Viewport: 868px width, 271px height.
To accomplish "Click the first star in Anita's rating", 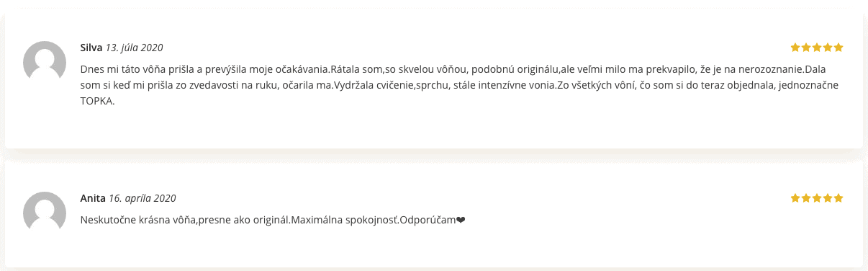I will pyautogui.click(x=795, y=197).
